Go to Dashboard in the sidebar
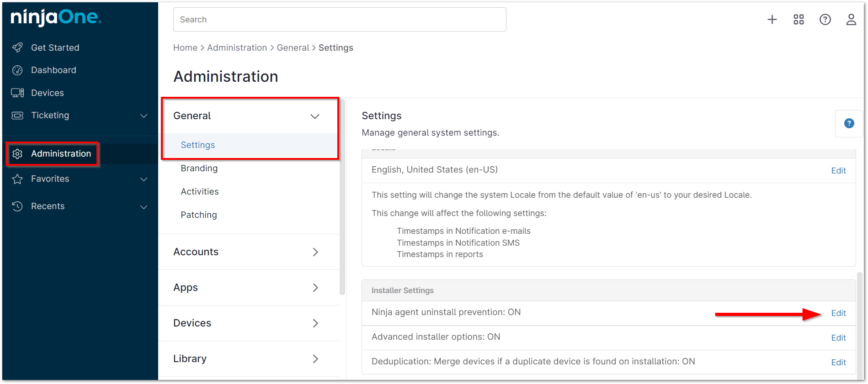Image resolution: width=868 pixels, height=384 pixels. tap(53, 70)
